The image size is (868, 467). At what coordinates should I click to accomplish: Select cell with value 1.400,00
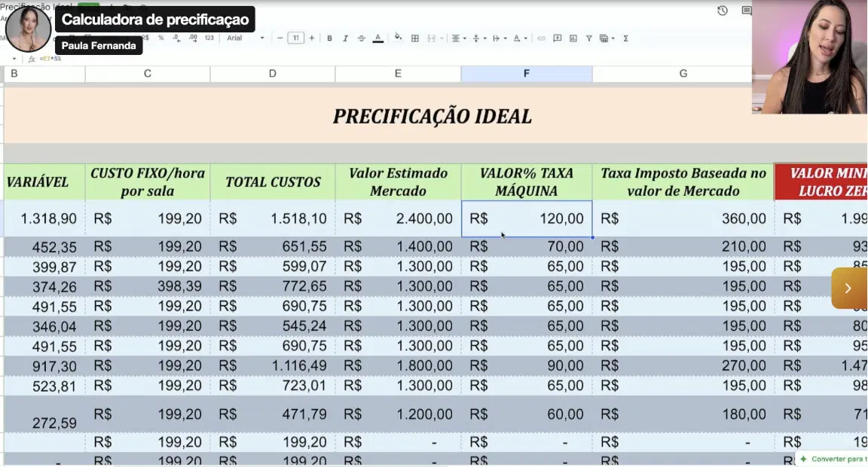pyautogui.click(x=398, y=247)
